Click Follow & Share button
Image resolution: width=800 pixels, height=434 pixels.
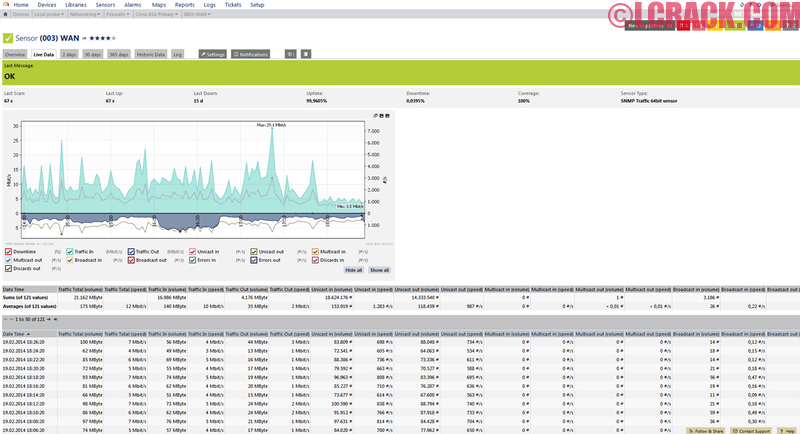tap(706, 431)
